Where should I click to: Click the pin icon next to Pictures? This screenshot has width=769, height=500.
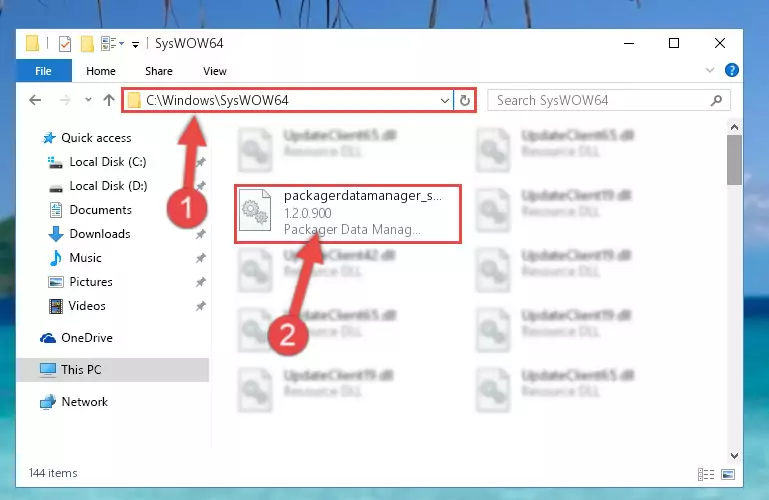click(x=201, y=282)
